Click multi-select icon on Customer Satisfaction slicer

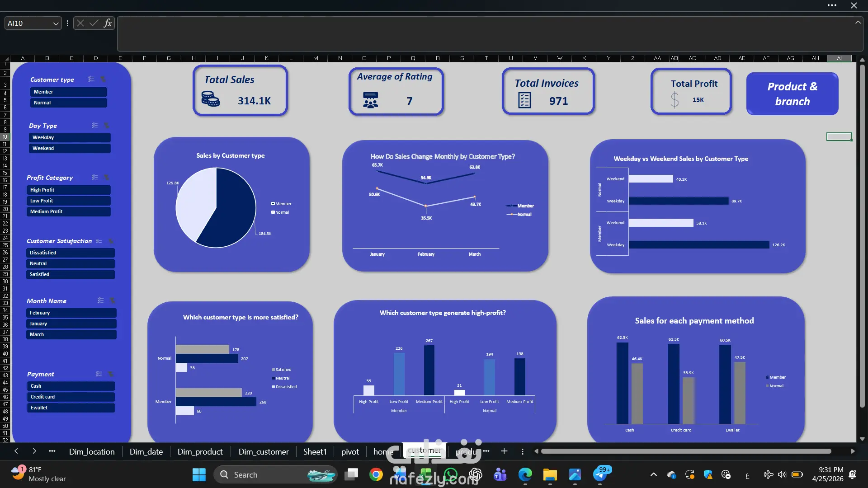pyautogui.click(x=99, y=241)
